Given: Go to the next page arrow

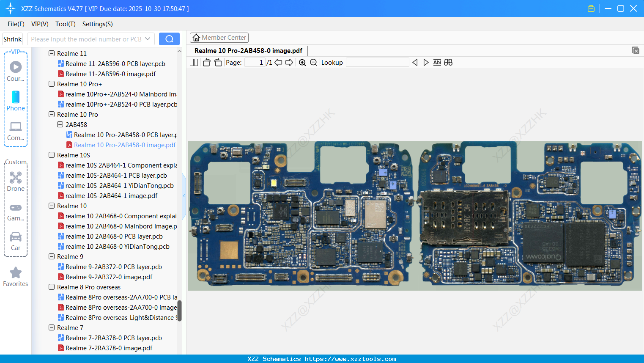Looking at the screenshot, I should (x=289, y=63).
